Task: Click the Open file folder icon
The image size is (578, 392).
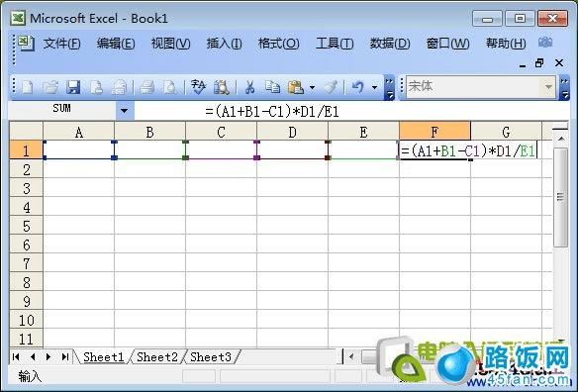Action: pos(50,87)
